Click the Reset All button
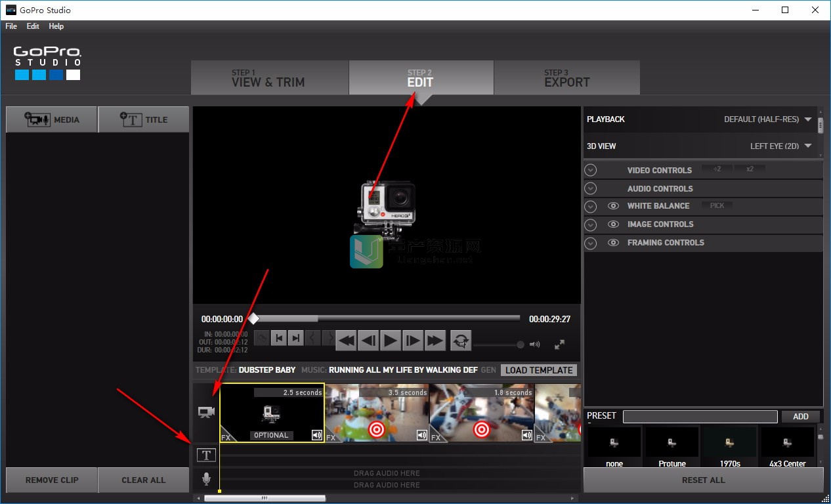Screen dimensions: 831x504 (703, 480)
